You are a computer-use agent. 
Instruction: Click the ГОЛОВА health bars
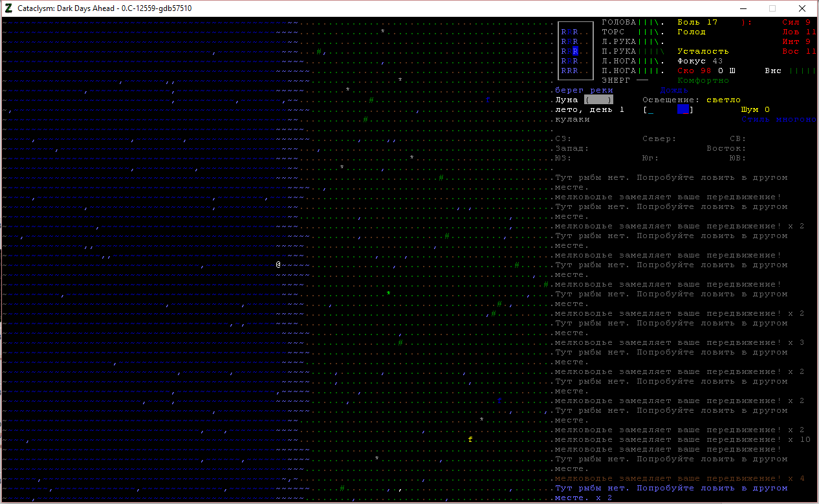(x=651, y=22)
